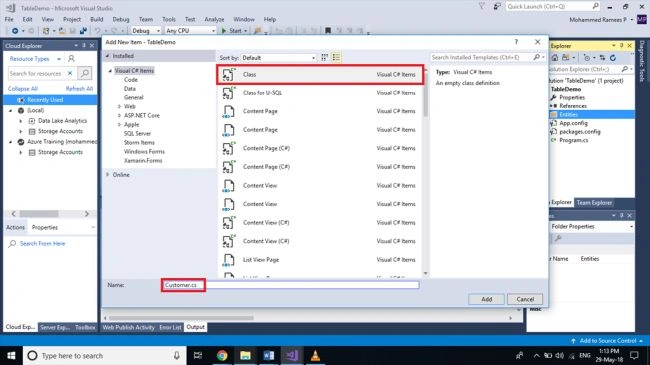Open the Analyze menu
The height and width of the screenshot is (365, 650).
pos(214,19)
